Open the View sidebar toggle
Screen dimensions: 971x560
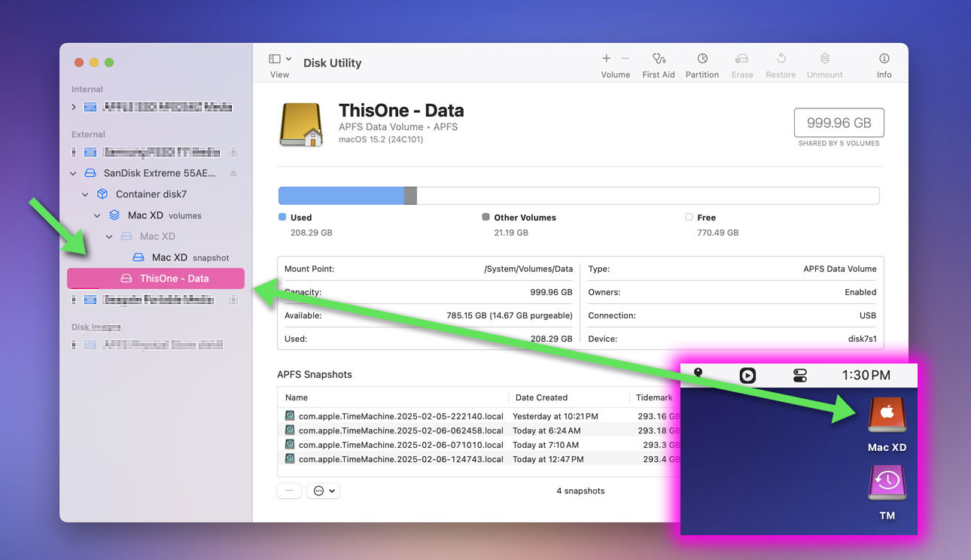(275, 59)
